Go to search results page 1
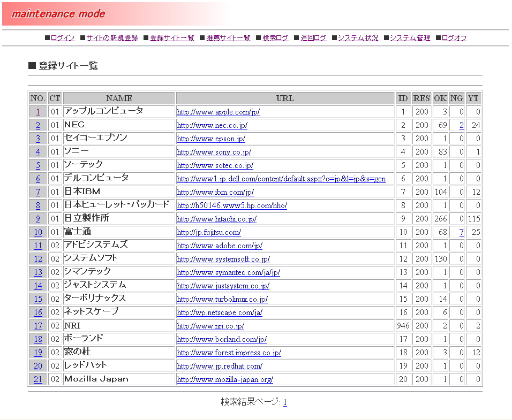Screen dimensions: 512x420 [285, 402]
